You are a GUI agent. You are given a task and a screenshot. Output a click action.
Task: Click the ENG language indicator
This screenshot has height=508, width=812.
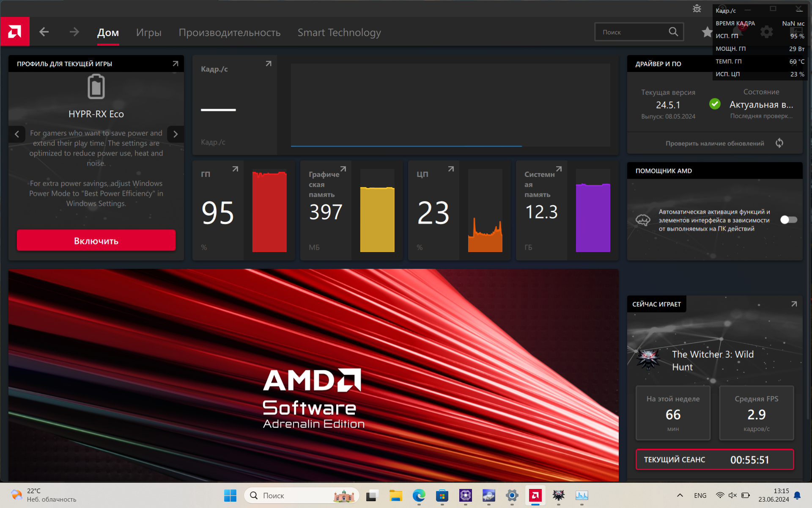point(700,495)
